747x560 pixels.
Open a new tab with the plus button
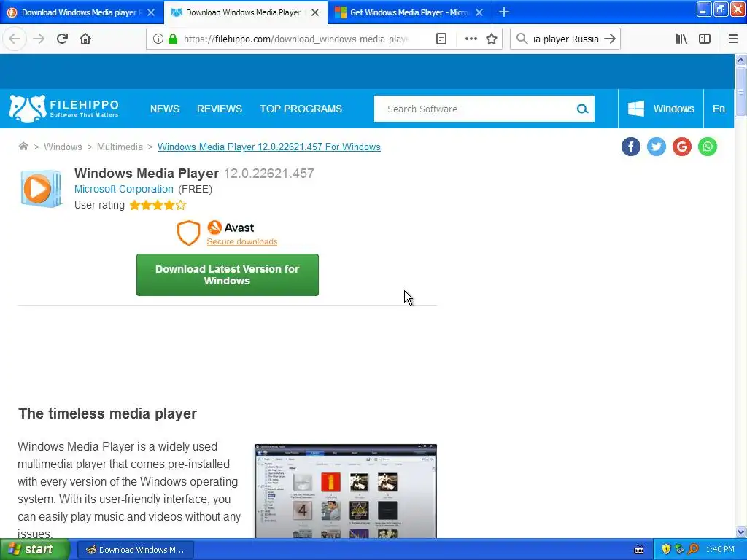coord(503,12)
